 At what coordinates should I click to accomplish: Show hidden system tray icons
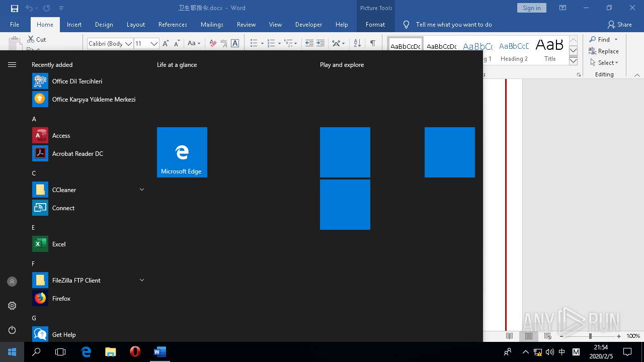pyautogui.click(x=526, y=352)
